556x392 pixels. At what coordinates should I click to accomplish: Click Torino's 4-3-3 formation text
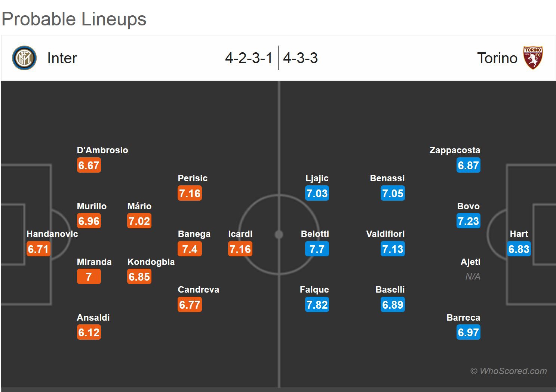pos(300,58)
